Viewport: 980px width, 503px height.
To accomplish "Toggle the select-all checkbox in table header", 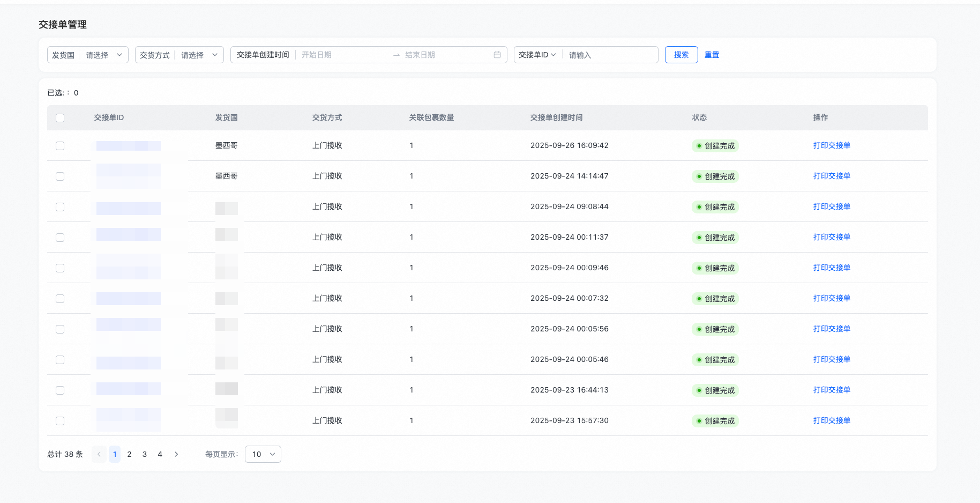I will (x=60, y=118).
